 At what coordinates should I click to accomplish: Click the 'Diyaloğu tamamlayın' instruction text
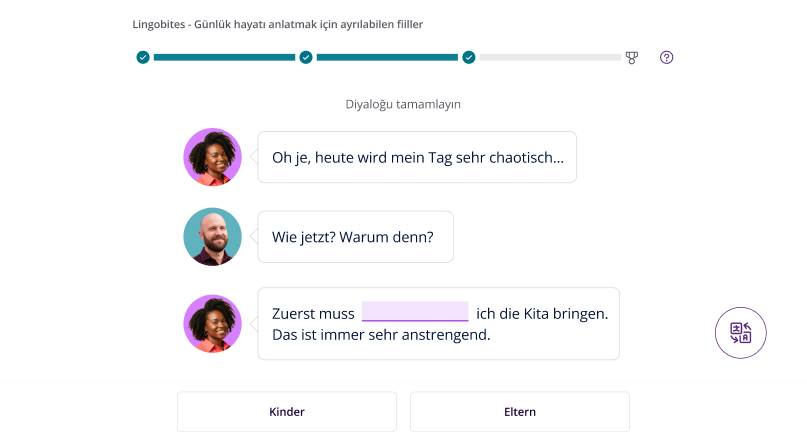(403, 104)
